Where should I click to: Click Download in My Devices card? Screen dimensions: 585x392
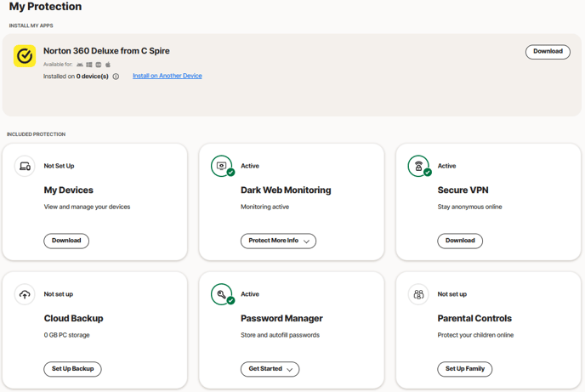coord(66,241)
